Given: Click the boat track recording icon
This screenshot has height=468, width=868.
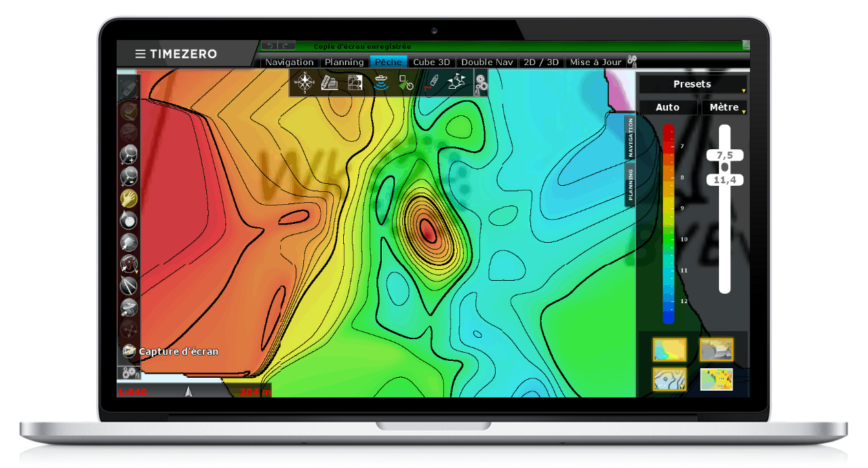Looking at the screenshot, I should (x=431, y=83).
